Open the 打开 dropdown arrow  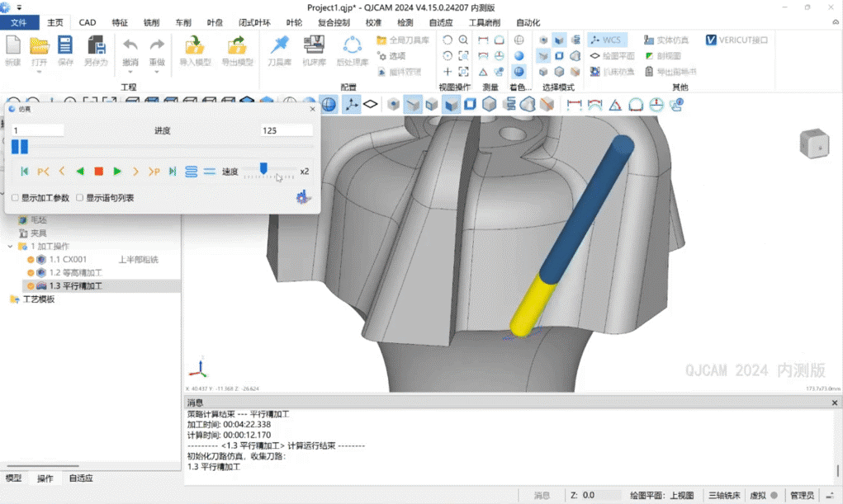coord(39,72)
